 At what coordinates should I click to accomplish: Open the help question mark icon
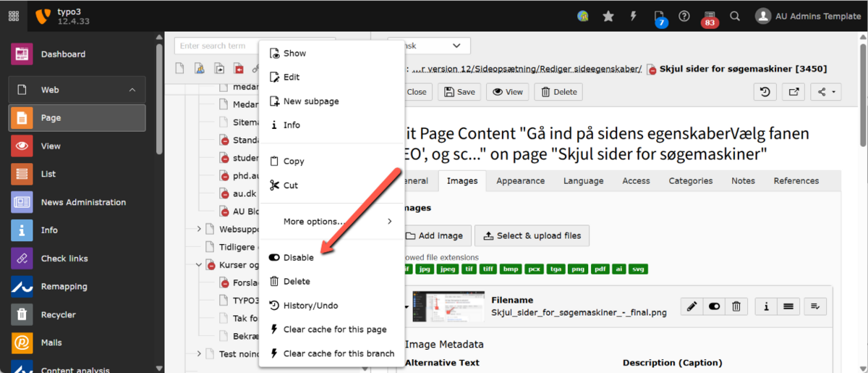click(x=684, y=16)
